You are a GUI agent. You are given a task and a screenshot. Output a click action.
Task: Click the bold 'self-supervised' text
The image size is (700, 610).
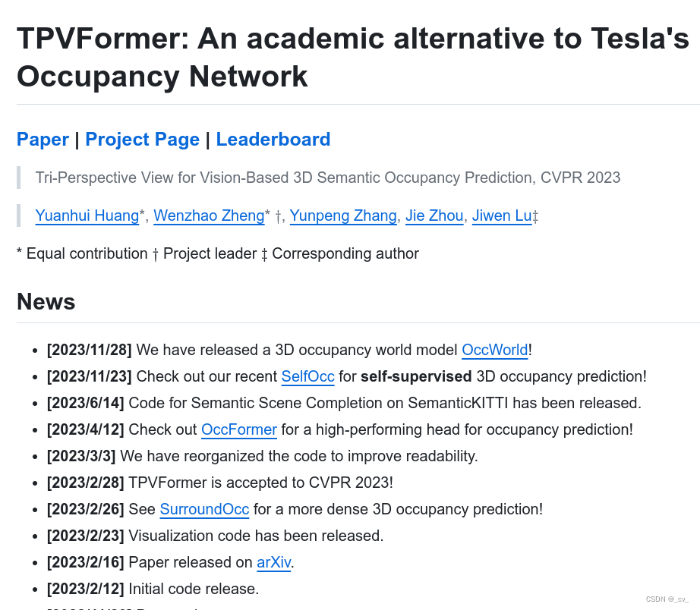(x=416, y=376)
